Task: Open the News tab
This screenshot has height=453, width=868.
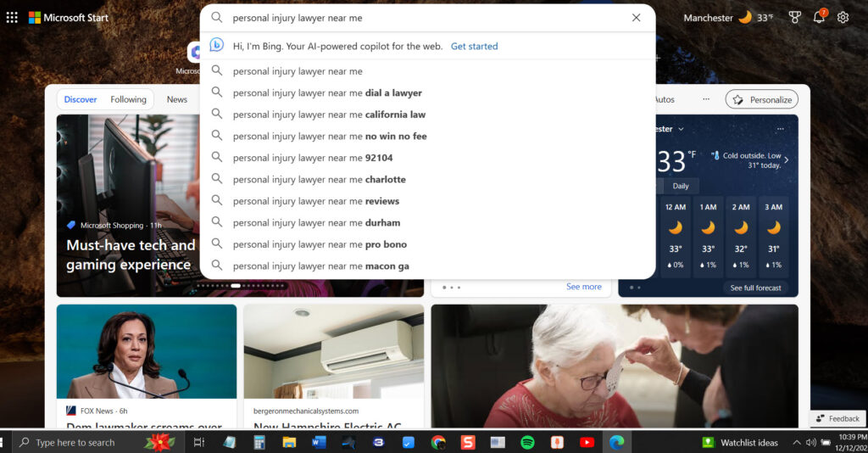Action: 177,100
